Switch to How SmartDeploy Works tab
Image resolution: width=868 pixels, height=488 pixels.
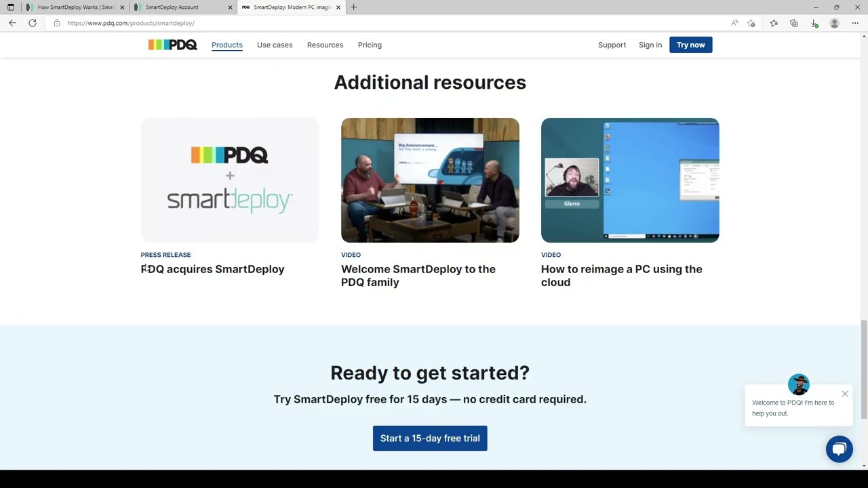(75, 7)
